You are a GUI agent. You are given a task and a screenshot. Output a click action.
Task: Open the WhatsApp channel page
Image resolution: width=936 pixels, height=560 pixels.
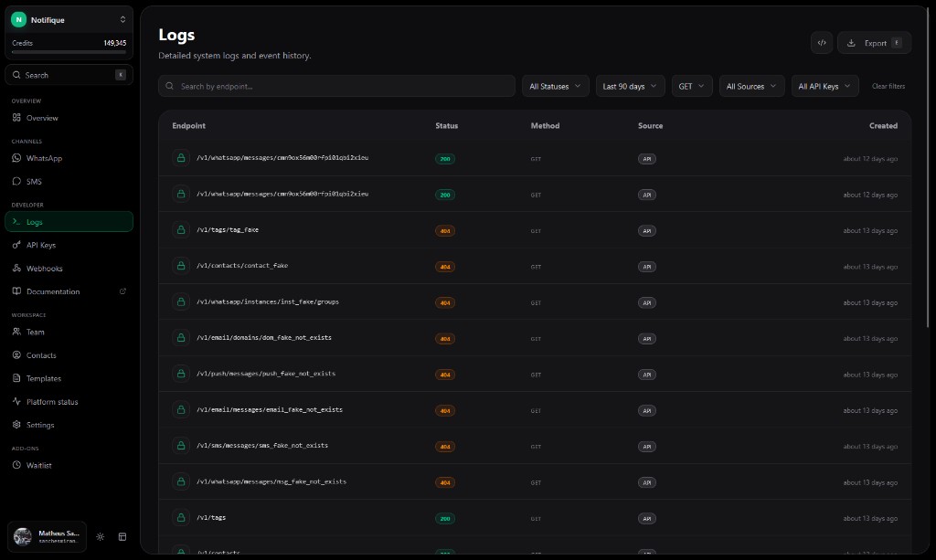pos(43,157)
